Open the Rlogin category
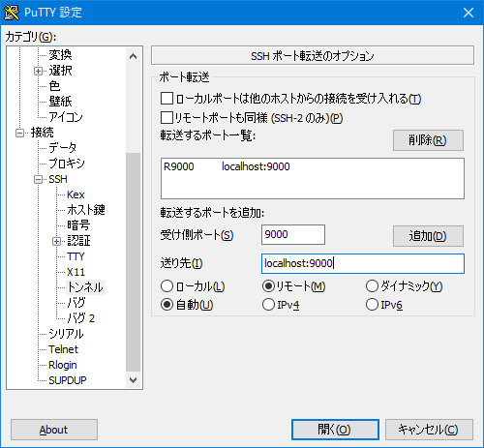Viewport: 484px width, 448px height. click(x=63, y=365)
